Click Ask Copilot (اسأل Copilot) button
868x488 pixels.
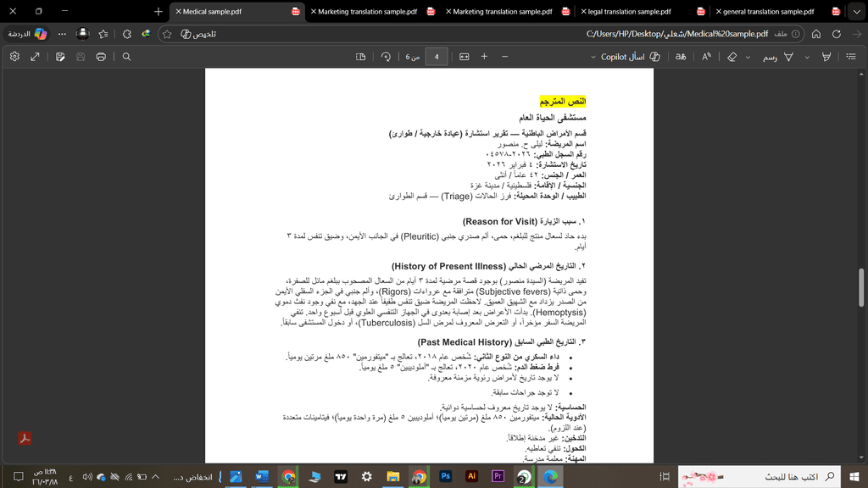[x=631, y=57]
